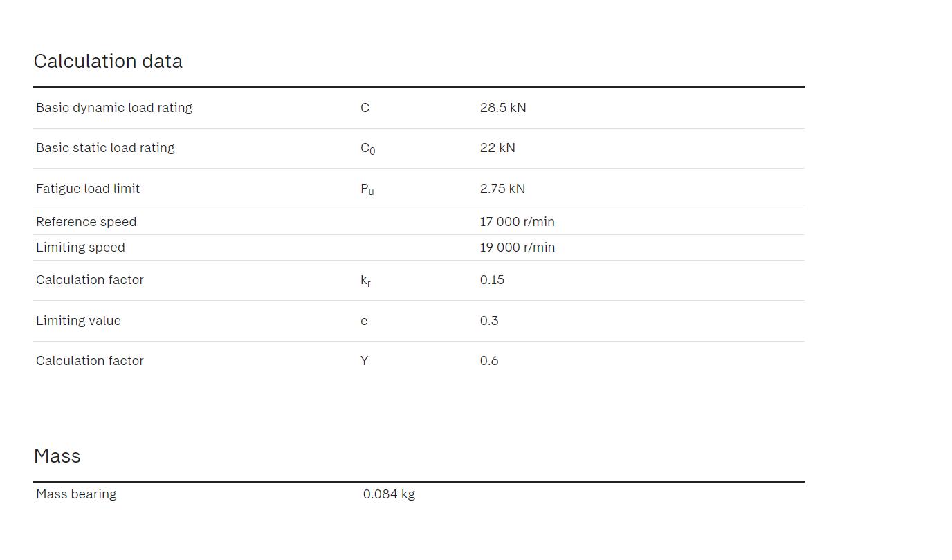Screen dimensions: 952x560
Task: Click the 2.75 kN value
Action: tap(502, 189)
